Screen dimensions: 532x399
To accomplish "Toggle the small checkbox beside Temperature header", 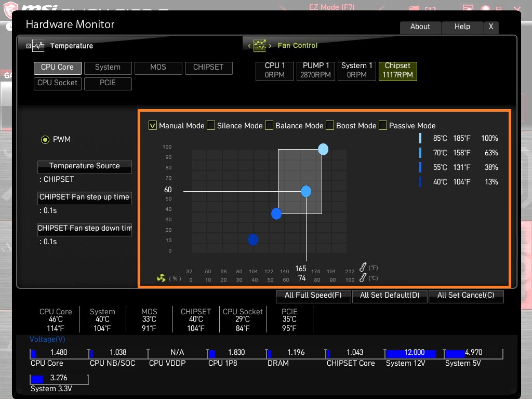I will tap(29, 46).
